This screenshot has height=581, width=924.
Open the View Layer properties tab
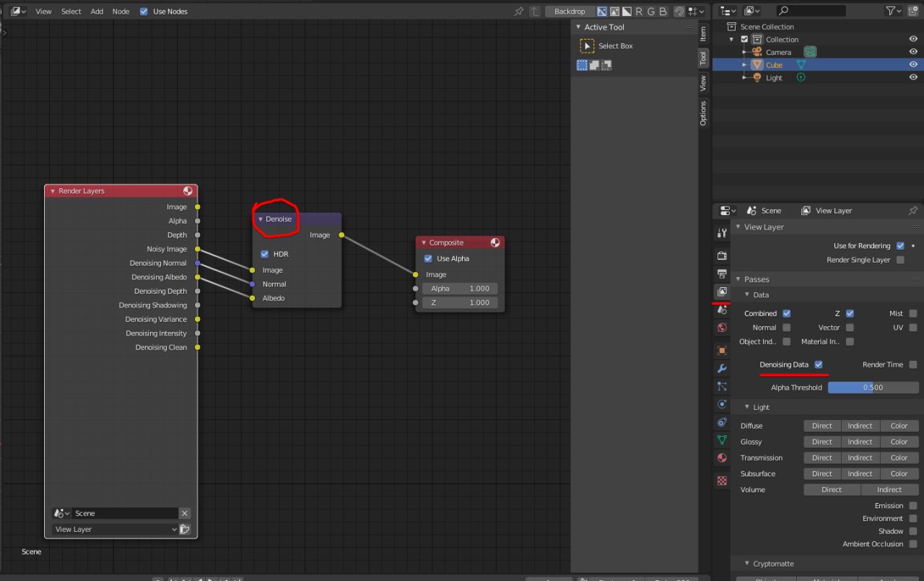click(721, 292)
